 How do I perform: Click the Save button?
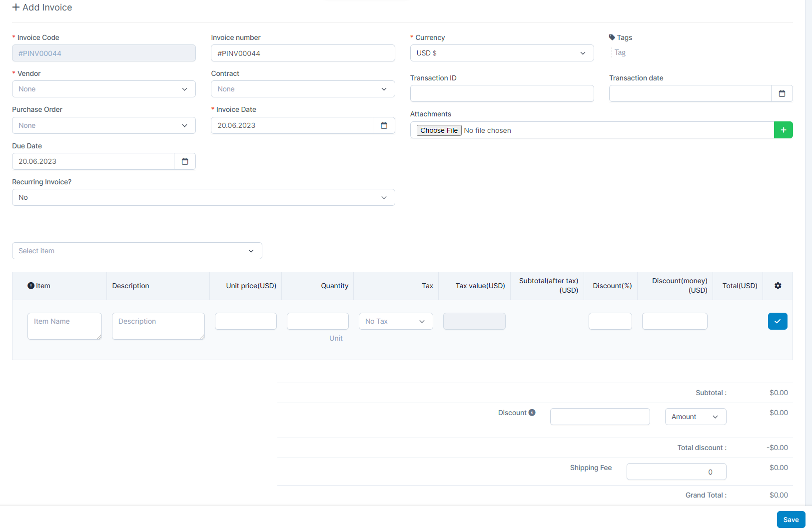[x=791, y=520]
